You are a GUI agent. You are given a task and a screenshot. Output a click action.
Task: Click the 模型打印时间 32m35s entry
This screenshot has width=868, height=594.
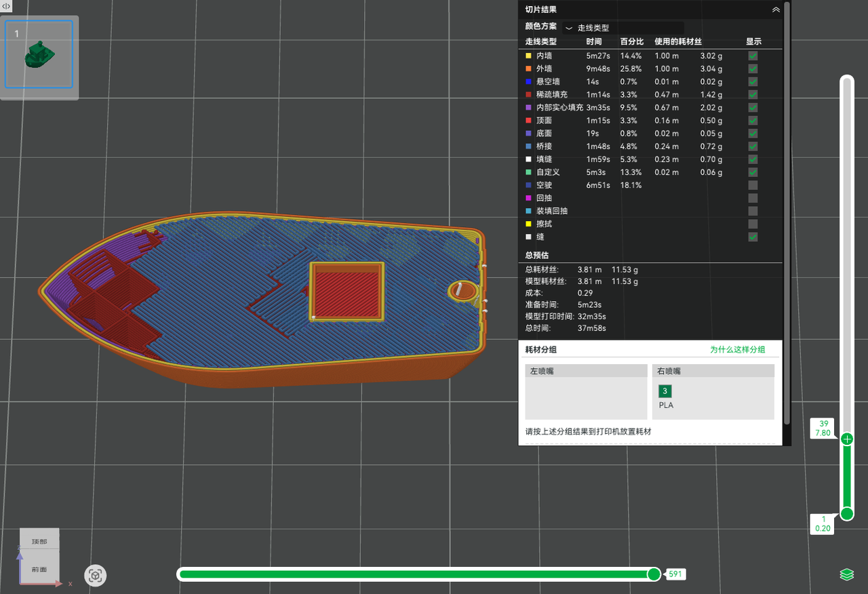point(566,317)
